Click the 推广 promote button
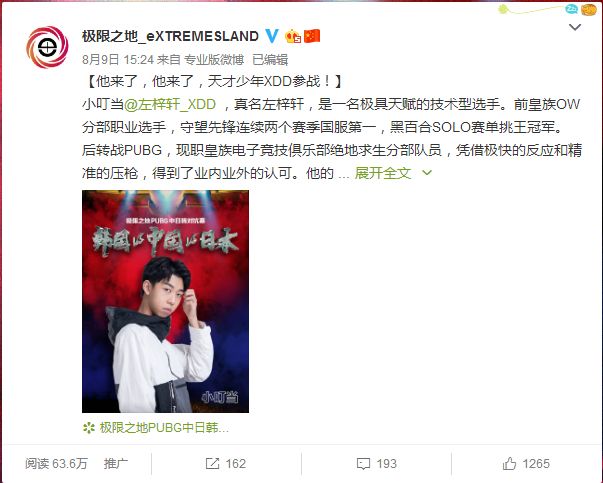Screen dimensions: 603x483 coord(116,463)
